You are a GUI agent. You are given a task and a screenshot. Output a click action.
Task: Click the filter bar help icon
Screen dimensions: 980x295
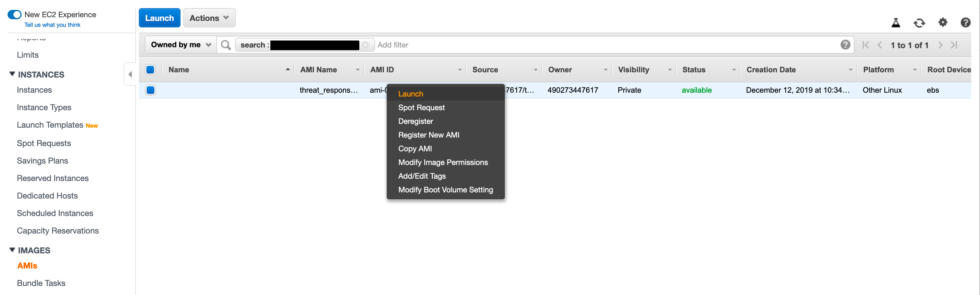pos(845,45)
